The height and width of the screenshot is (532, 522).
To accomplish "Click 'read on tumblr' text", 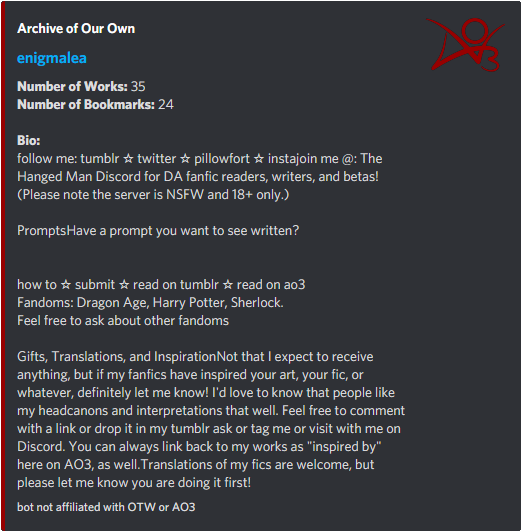I will (176, 285).
